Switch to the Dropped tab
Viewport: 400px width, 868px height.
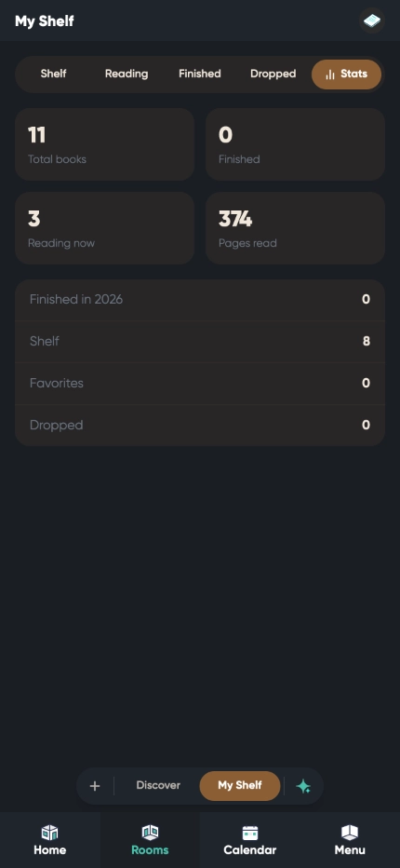[x=273, y=75]
